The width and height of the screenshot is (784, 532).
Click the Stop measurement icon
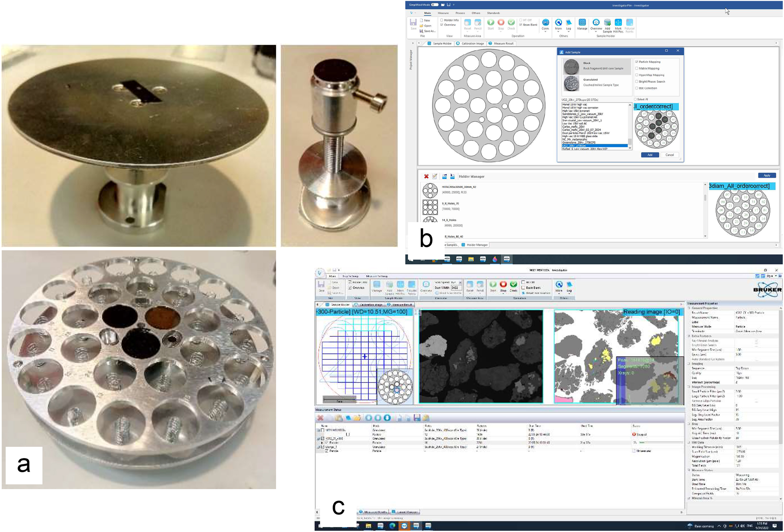pos(500,22)
